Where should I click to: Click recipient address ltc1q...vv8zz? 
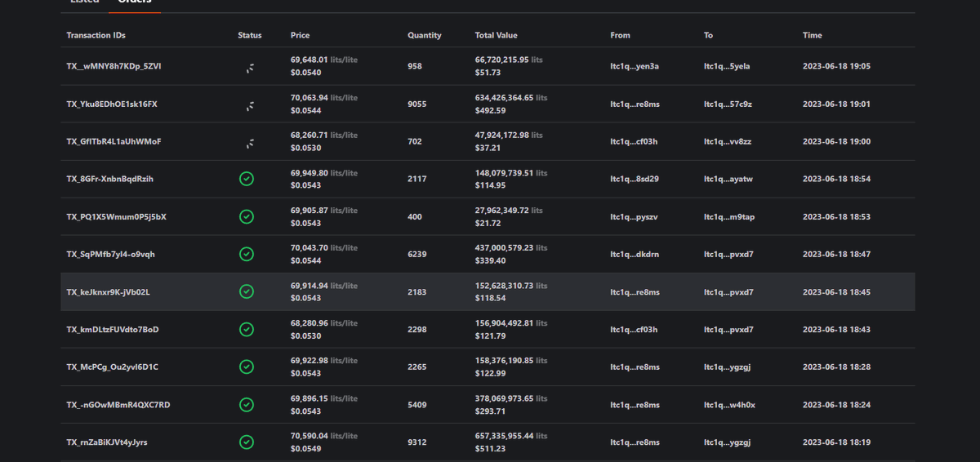[x=728, y=141]
